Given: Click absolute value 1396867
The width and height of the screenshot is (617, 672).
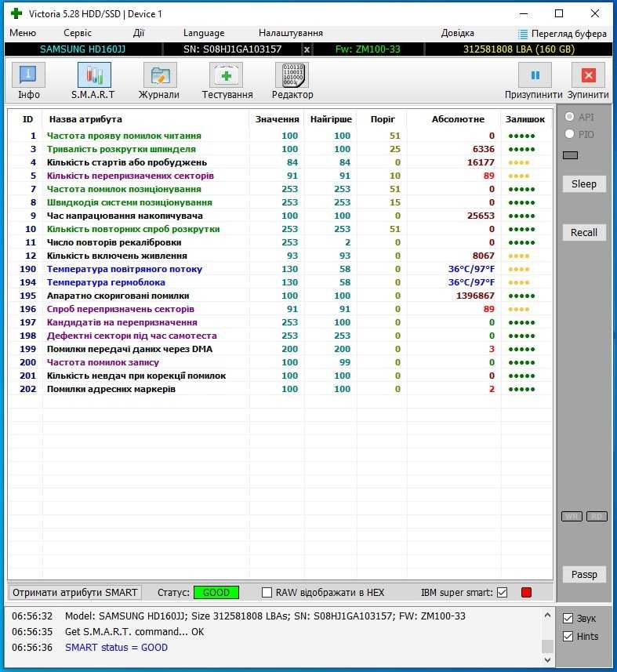Looking at the screenshot, I should point(475,296).
